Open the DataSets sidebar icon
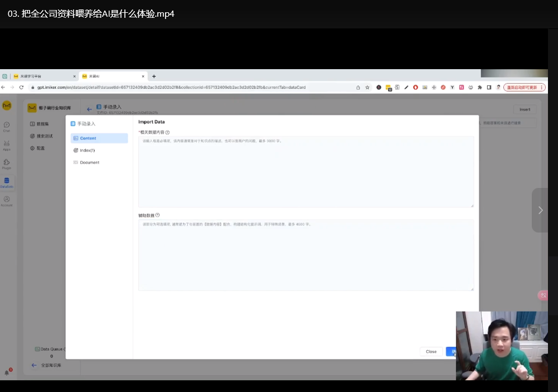558x392 pixels. point(6,182)
